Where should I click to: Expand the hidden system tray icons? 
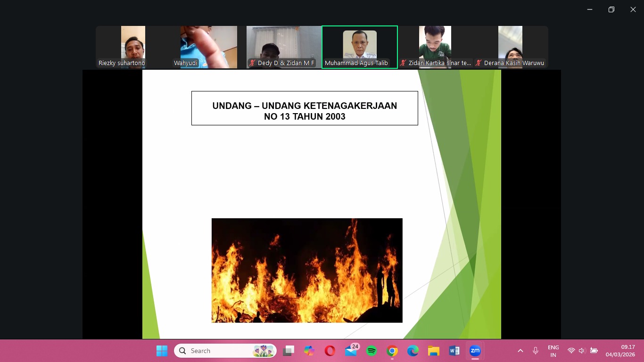click(520, 351)
